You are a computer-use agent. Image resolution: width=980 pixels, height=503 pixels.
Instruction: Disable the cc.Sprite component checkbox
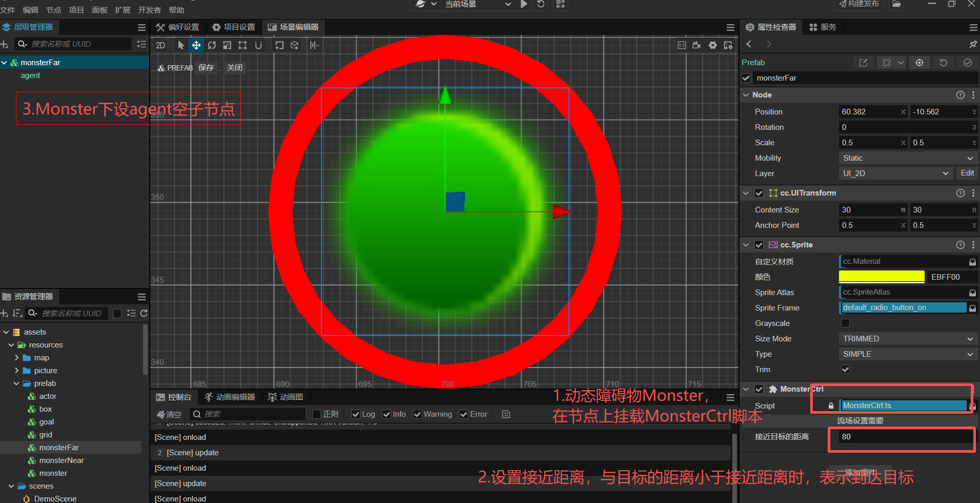click(759, 245)
